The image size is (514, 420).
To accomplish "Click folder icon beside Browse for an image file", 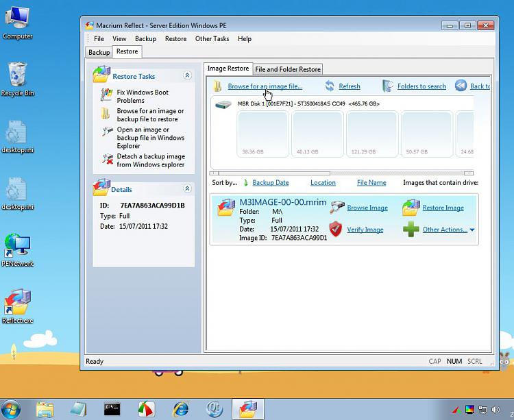I will (x=217, y=86).
